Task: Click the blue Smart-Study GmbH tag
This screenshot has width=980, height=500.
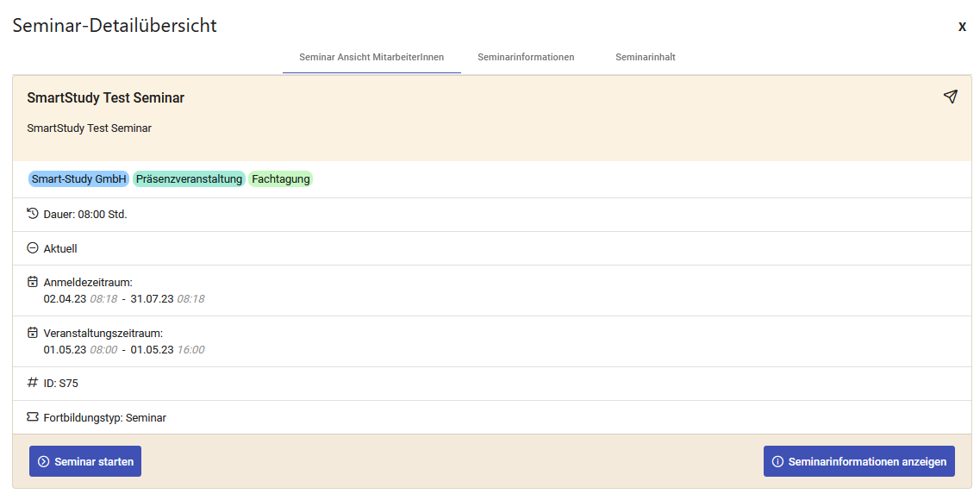Action: (79, 179)
